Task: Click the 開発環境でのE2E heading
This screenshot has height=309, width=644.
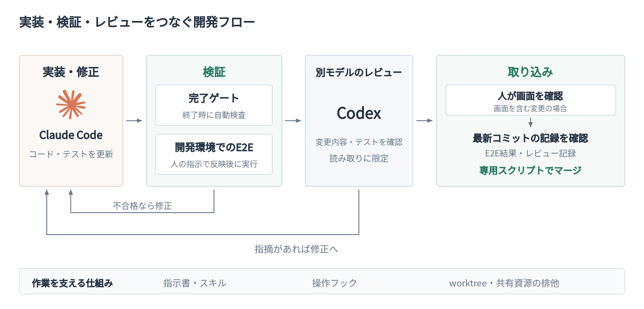Action: 214,147
